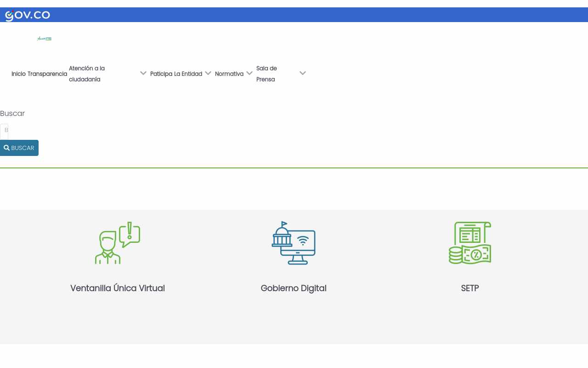Image resolution: width=588 pixels, height=368 pixels.
Task: Select Atención a la ciudadanía menu label
Action: (87, 74)
